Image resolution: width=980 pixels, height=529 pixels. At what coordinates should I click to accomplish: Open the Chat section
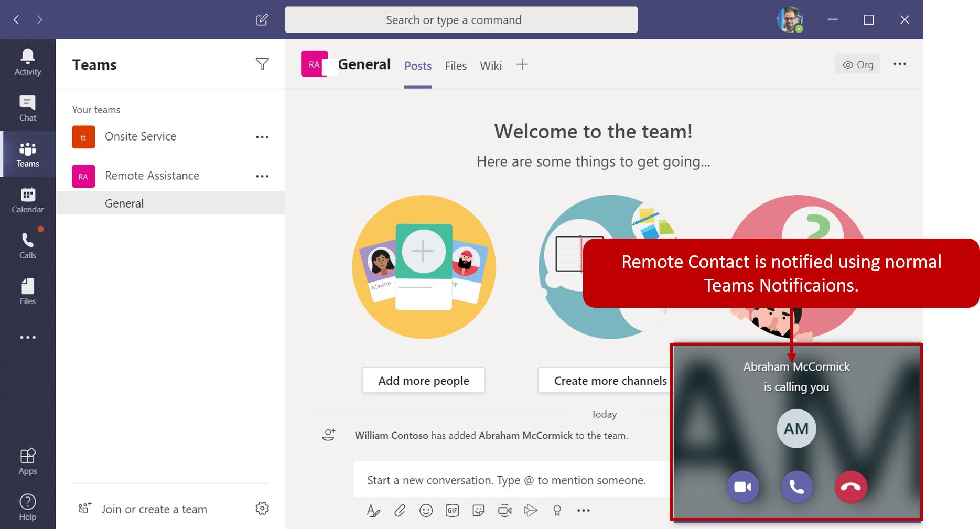28,109
